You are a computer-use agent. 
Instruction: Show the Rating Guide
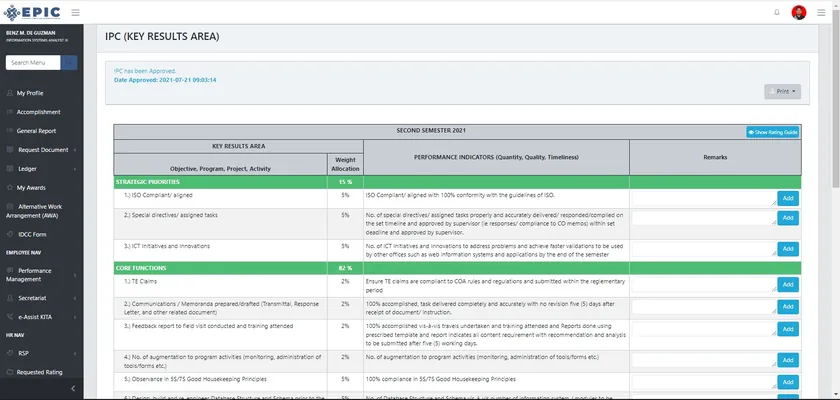point(772,132)
